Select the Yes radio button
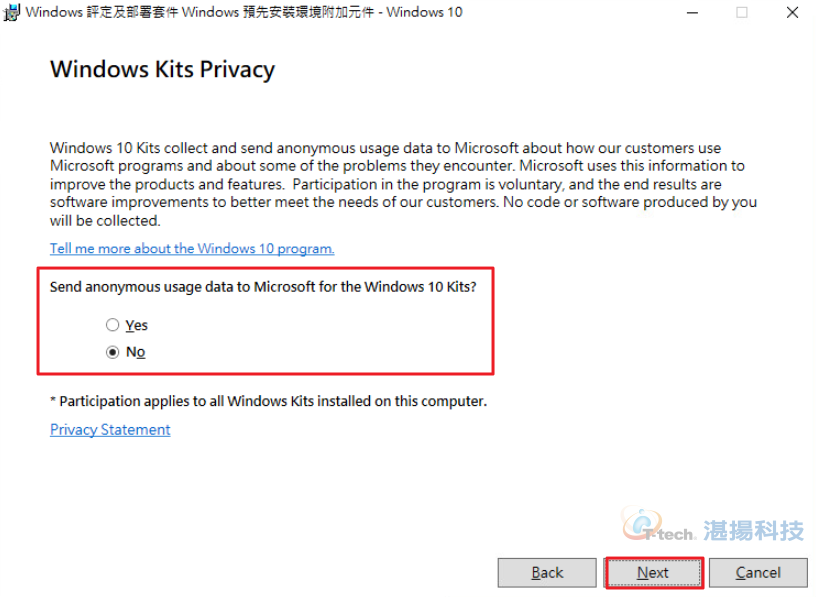816x597 pixels. tap(112, 325)
